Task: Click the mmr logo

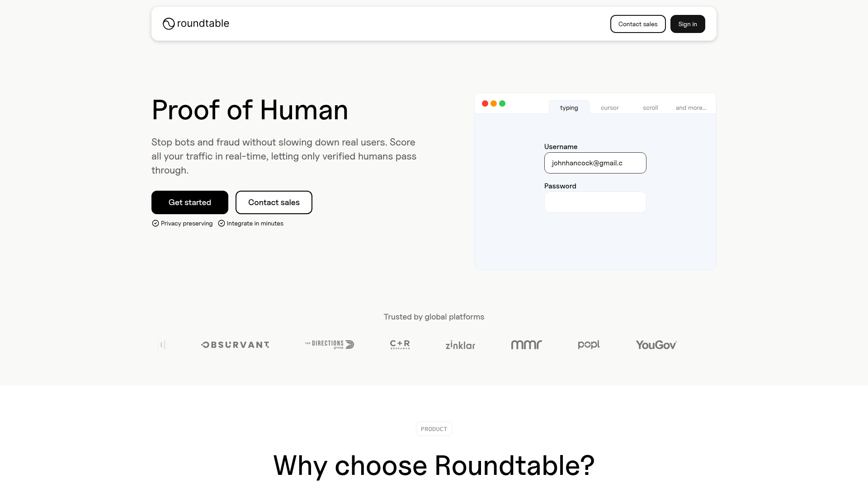Action: click(x=526, y=345)
